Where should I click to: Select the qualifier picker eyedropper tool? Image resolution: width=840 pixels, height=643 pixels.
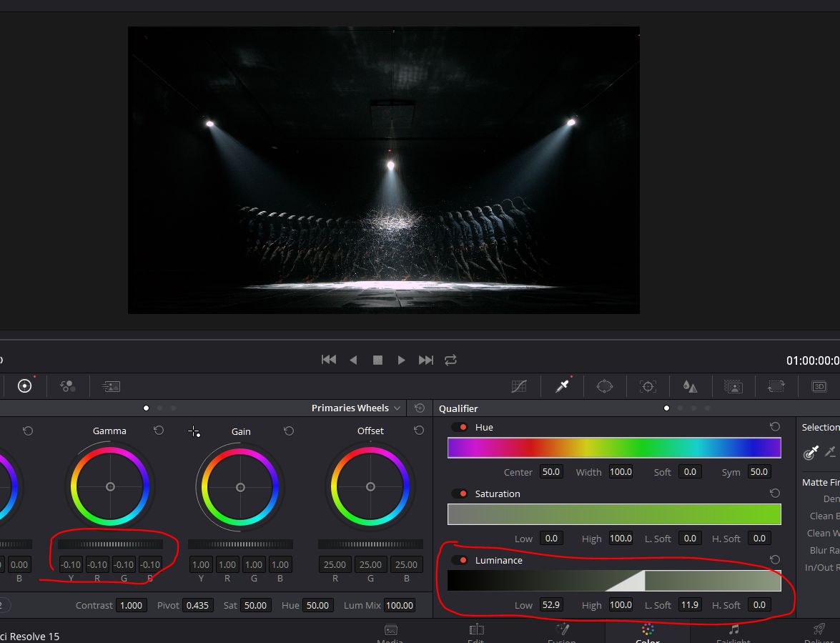coord(811,452)
